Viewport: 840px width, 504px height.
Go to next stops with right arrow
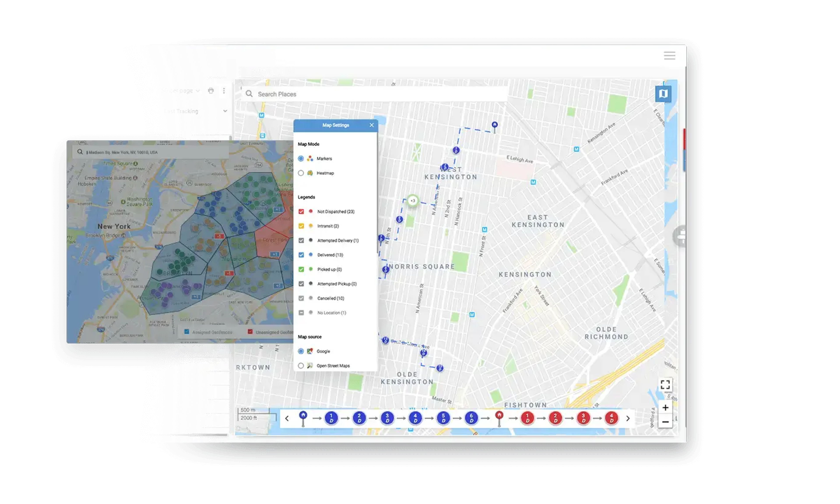click(x=628, y=418)
